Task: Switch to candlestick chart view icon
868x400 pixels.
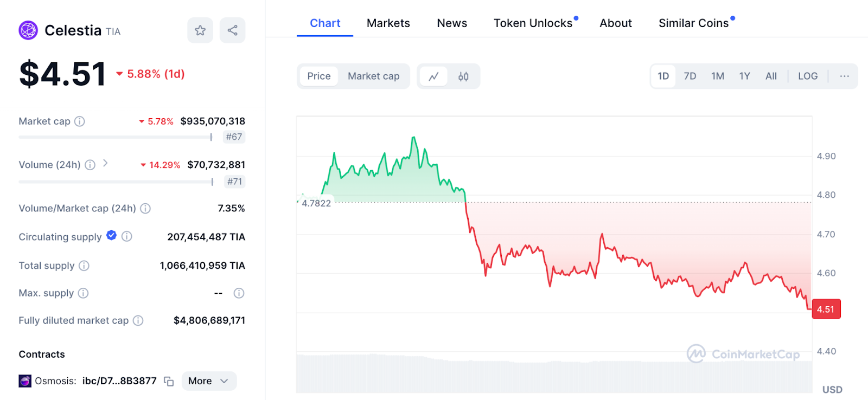Action: click(x=463, y=76)
